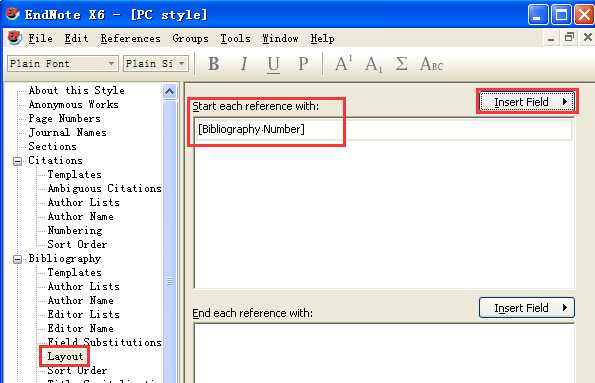Collapse the Bibliography tree node
The width and height of the screenshot is (595, 383).
(x=17, y=259)
